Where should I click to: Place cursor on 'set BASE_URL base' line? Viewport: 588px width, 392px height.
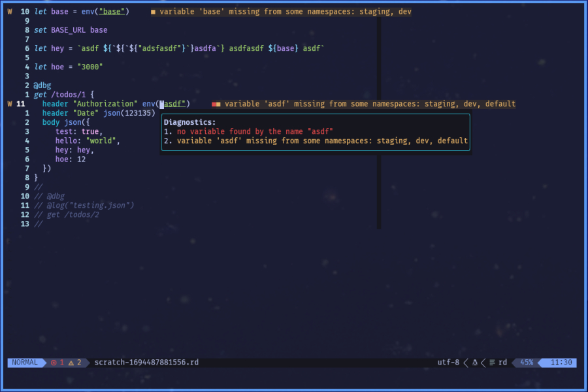click(x=71, y=30)
